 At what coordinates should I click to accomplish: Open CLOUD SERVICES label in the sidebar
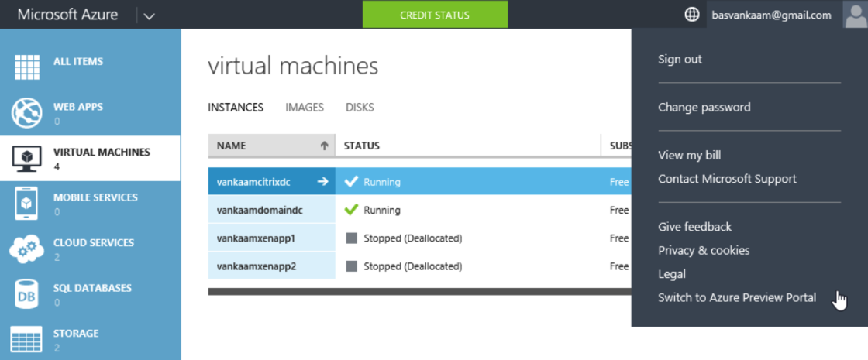tap(94, 243)
